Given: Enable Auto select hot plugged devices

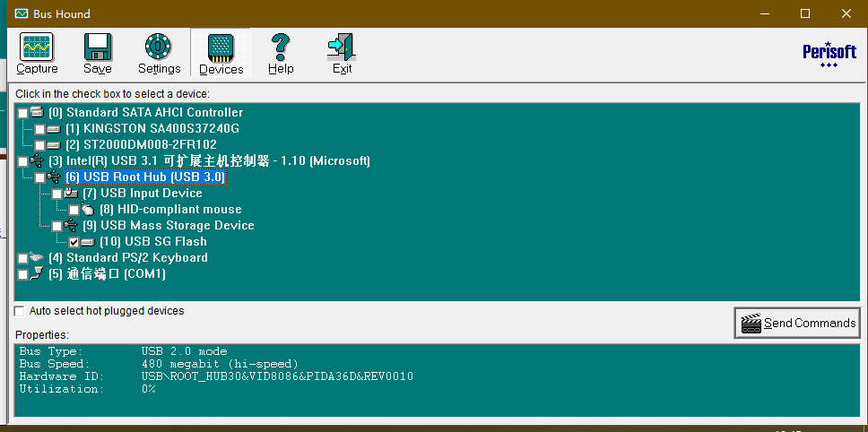Looking at the screenshot, I should click(x=20, y=311).
